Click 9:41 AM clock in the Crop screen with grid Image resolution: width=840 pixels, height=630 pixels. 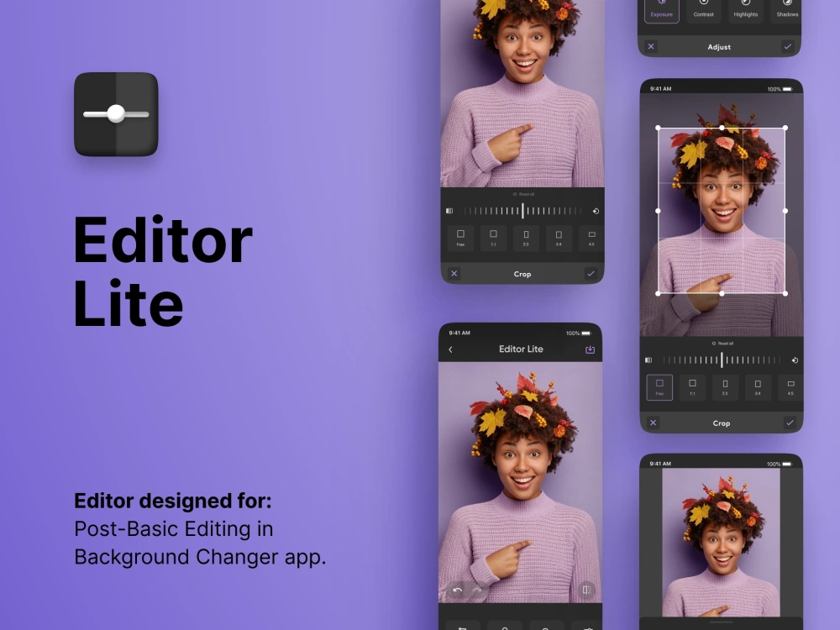point(660,89)
